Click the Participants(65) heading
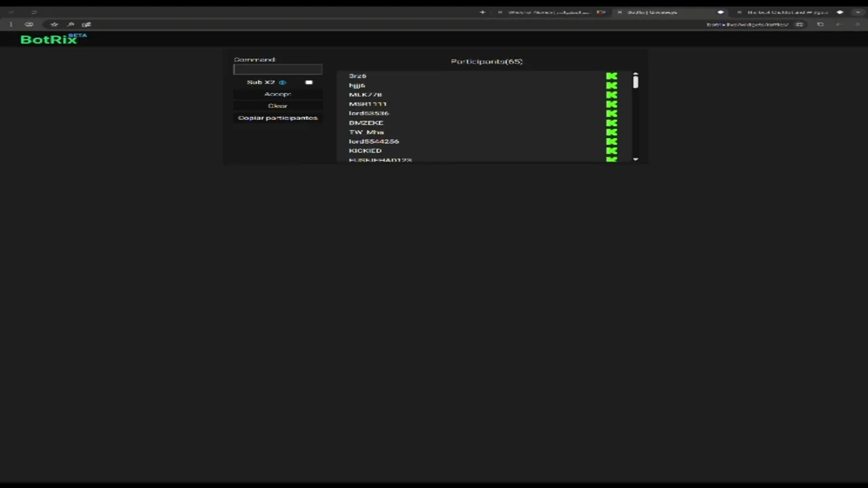 (x=487, y=62)
